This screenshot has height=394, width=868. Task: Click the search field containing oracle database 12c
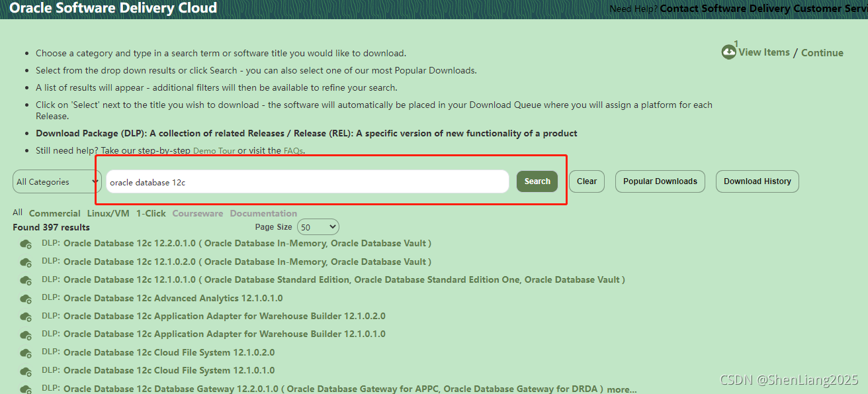click(x=307, y=181)
